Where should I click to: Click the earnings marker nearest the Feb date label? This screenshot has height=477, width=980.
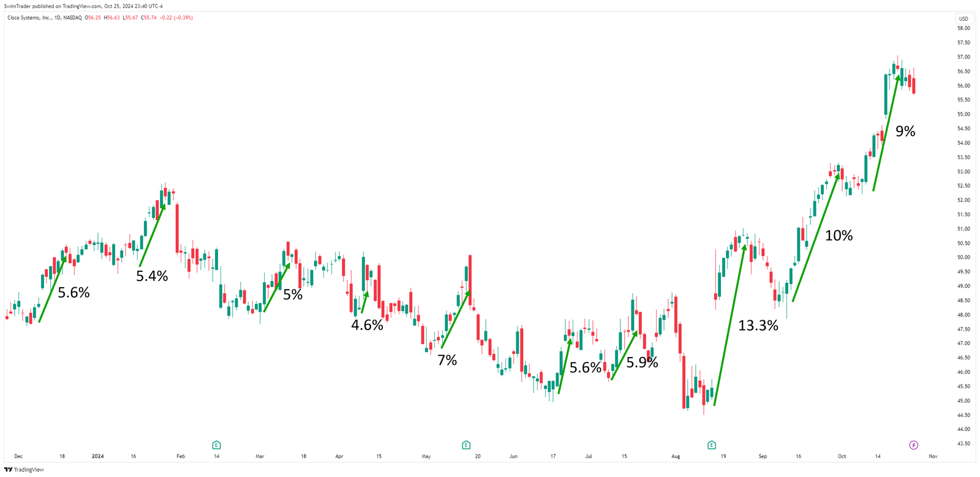(216, 445)
